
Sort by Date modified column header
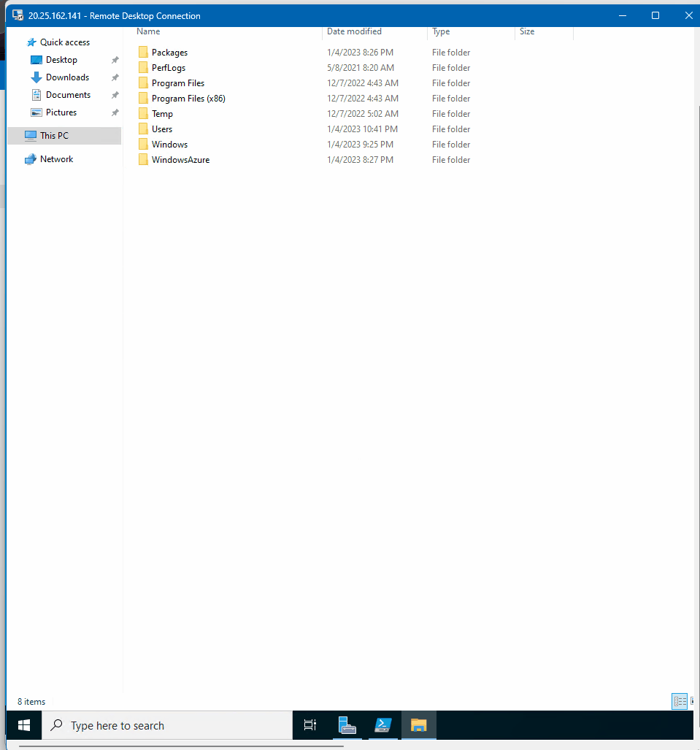354,31
